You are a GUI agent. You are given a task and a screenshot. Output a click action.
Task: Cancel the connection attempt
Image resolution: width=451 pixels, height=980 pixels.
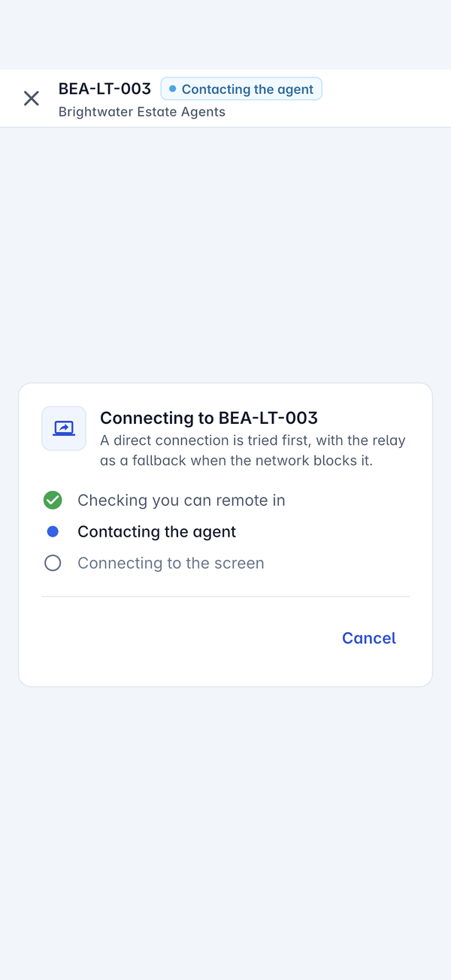point(369,638)
